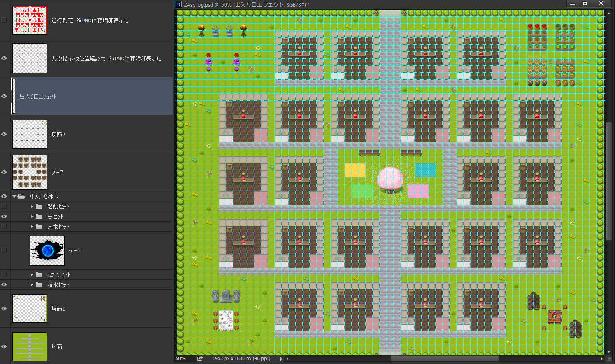Hide the リンク掲示板位置確認用 layer
The image size is (615, 364).
(x=4, y=58)
